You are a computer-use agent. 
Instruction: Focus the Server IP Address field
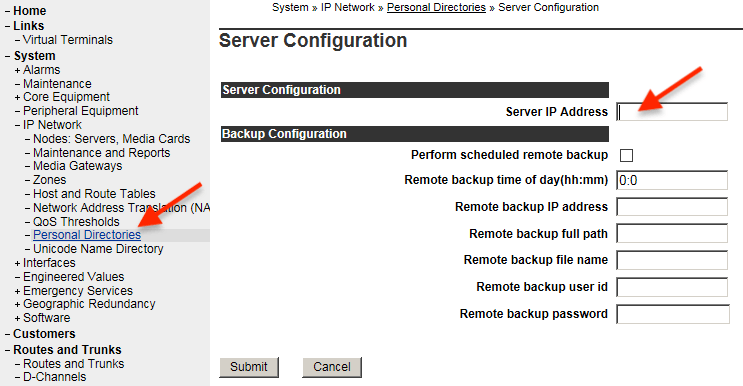click(x=672, y=112)
